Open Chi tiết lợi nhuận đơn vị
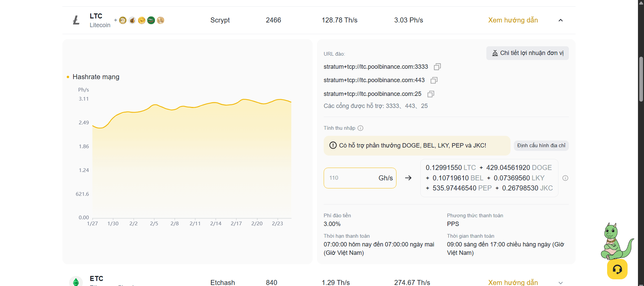 pyautogui.click(x=528, y=53)
